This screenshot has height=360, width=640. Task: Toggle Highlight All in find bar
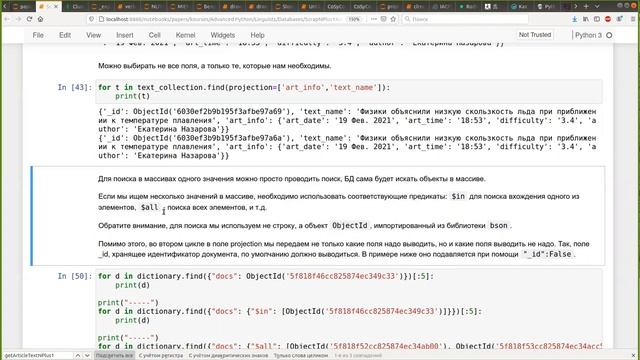click(114, 356)
